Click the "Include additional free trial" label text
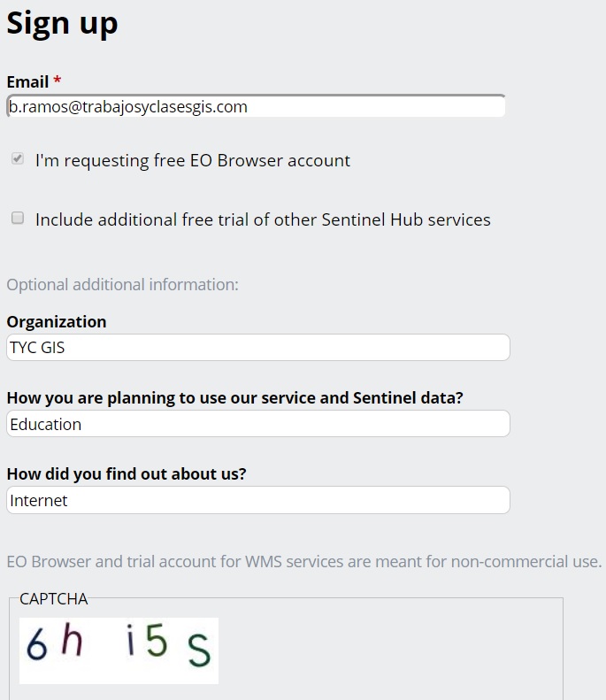 coord(263,219)
